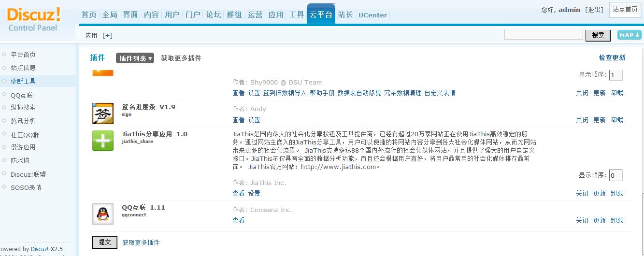
Task: Expand the [+] favorites toggle
Action: pyautogui.click(x=107, y=35)
